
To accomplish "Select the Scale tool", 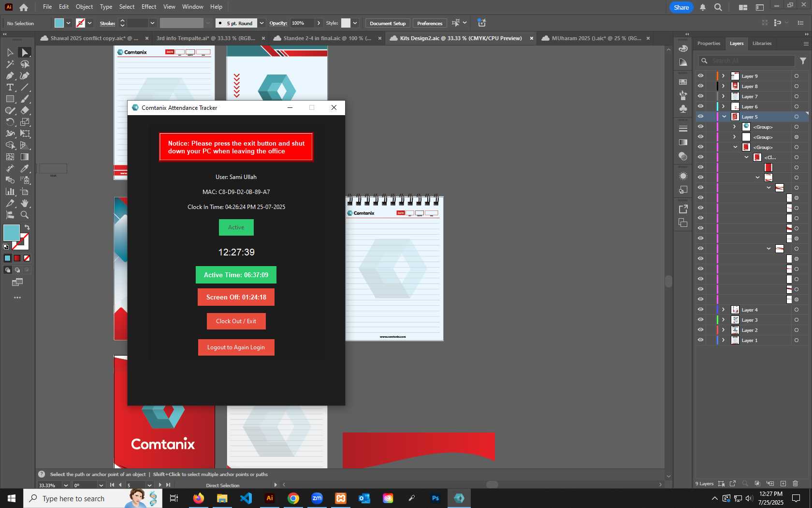I will point(25,122).
